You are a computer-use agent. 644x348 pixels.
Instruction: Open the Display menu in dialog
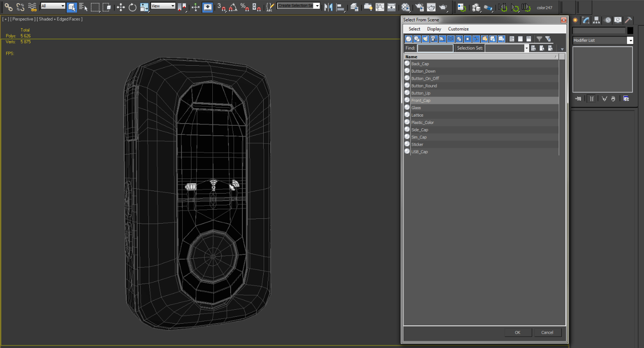click(434, 29)
